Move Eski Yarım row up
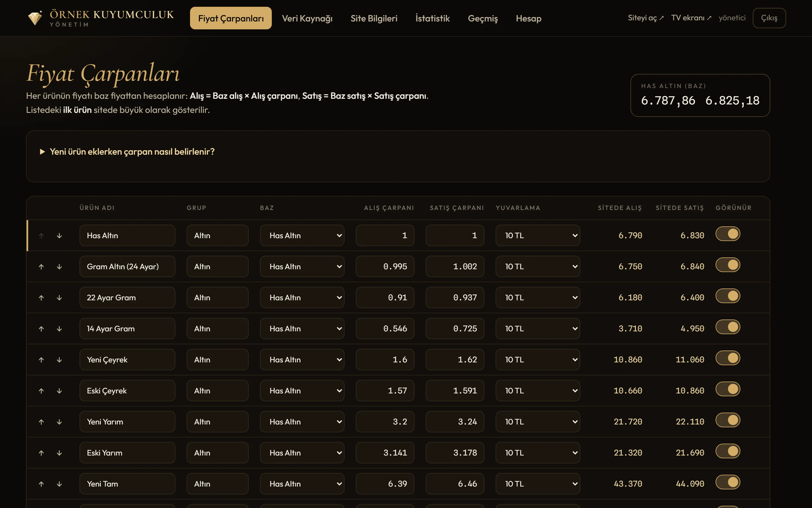The height and width of the screenshot is (508, 812). click(x=41, y=453)
